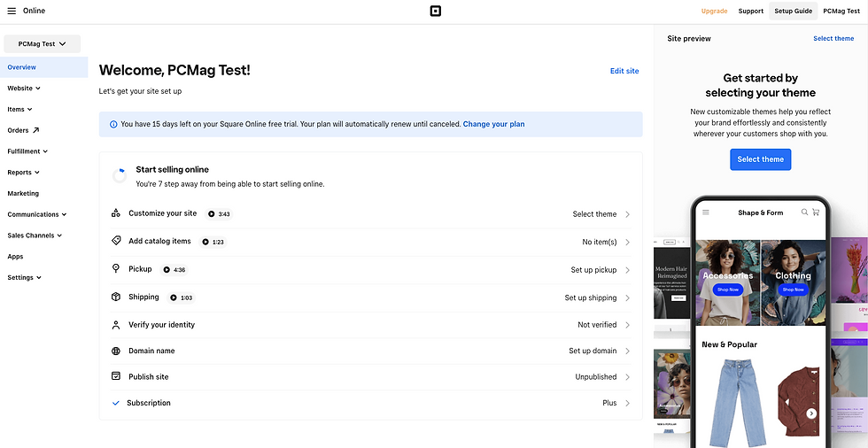The width and height of the screenshot is (868, 448).
Task: Click Select theme link in Site preview header
Action: [833, 38]
